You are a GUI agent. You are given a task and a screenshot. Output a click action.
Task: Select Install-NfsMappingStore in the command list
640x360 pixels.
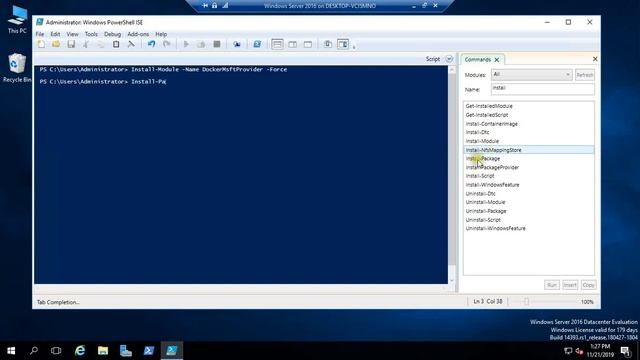[529, 150]
